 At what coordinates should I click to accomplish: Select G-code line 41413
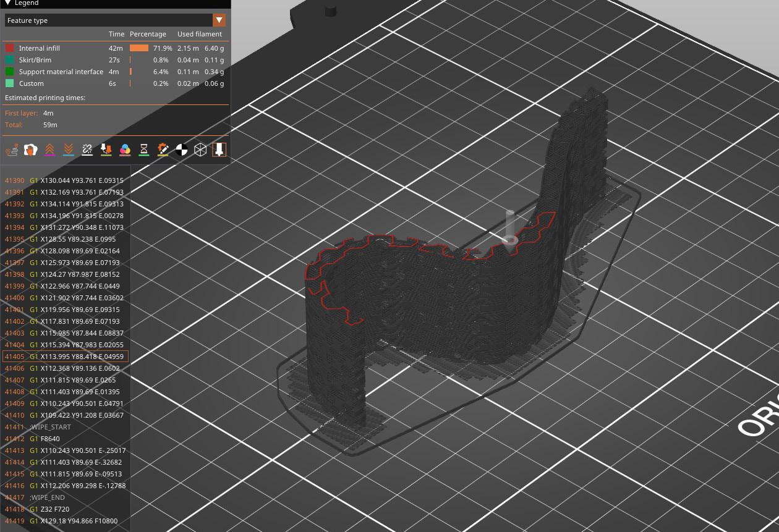[65, 450]
